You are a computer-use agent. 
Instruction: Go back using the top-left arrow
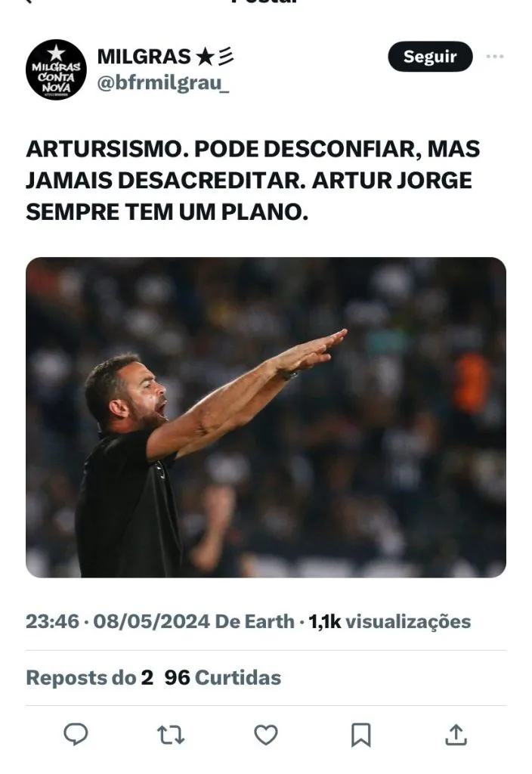tap(29, 2)
